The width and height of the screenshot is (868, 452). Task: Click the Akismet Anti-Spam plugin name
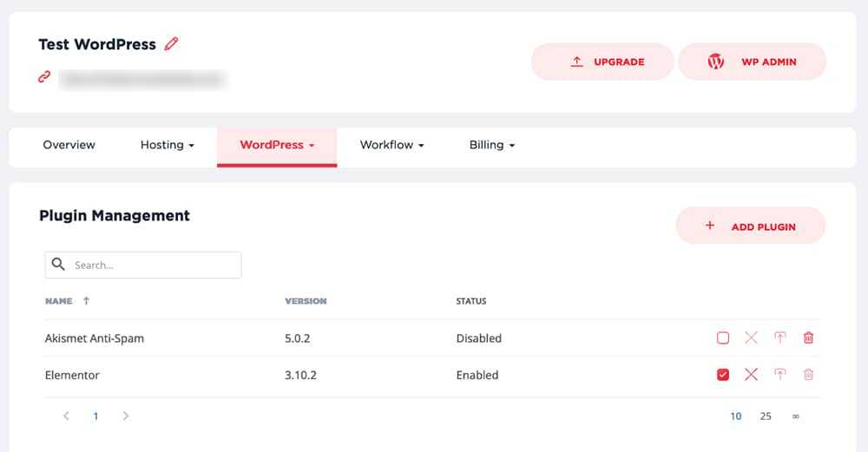pyautogui.click(x=95, y=338)
